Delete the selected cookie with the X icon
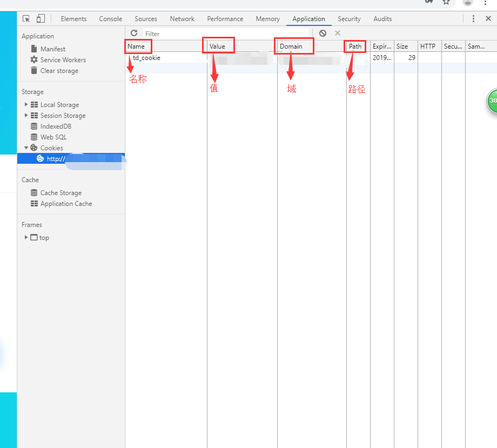 [338, 33]
